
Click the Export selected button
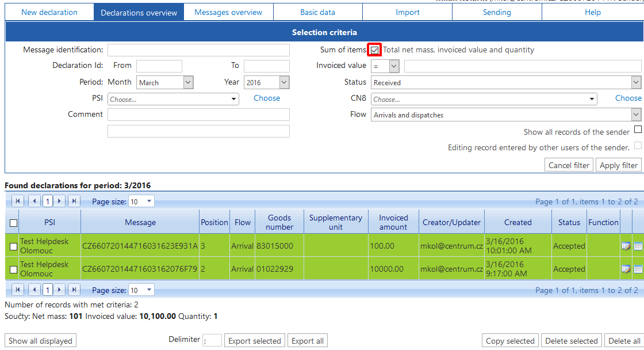[x=255, y=341]
